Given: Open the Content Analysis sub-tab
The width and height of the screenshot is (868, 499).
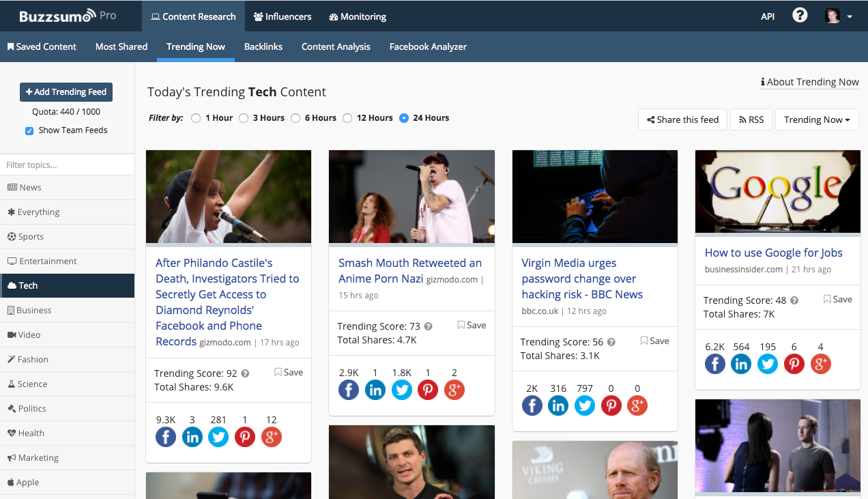Looking at the screenshot, I should coord(336,46).
